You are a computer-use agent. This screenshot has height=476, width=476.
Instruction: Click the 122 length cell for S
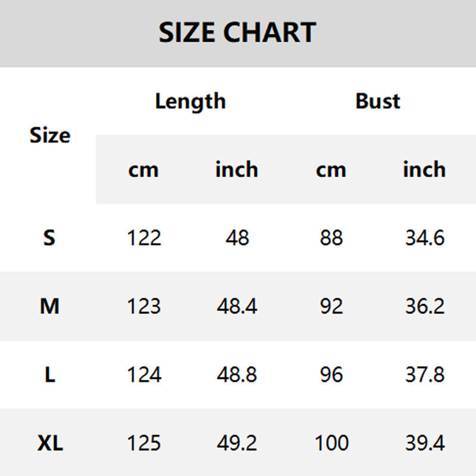(x=144, y=238)
